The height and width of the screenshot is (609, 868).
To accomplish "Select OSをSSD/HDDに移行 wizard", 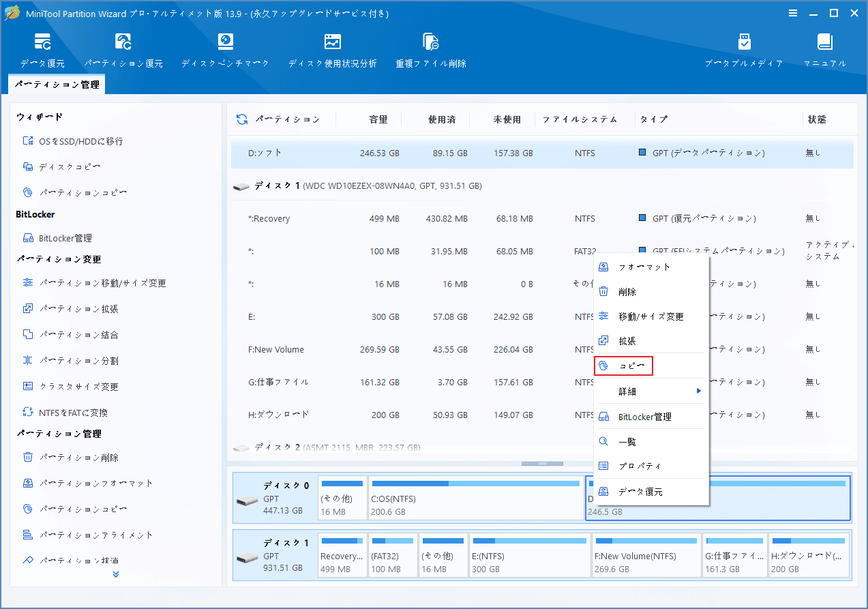I will 73,141.
